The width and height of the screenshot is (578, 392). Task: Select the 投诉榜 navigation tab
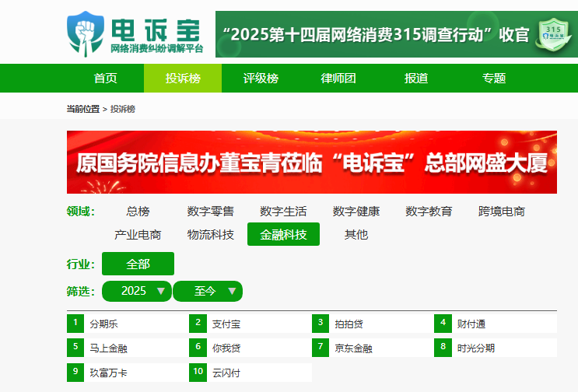(183, 78)
